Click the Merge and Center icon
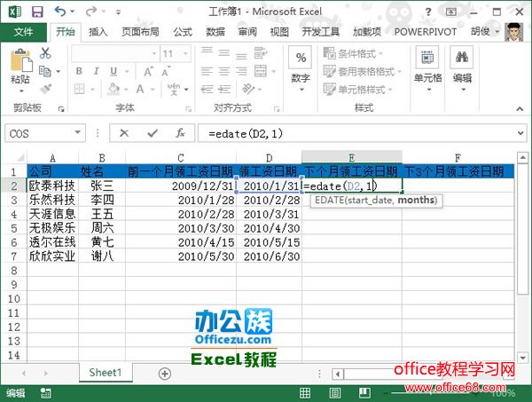 click(x=261, y=71)
